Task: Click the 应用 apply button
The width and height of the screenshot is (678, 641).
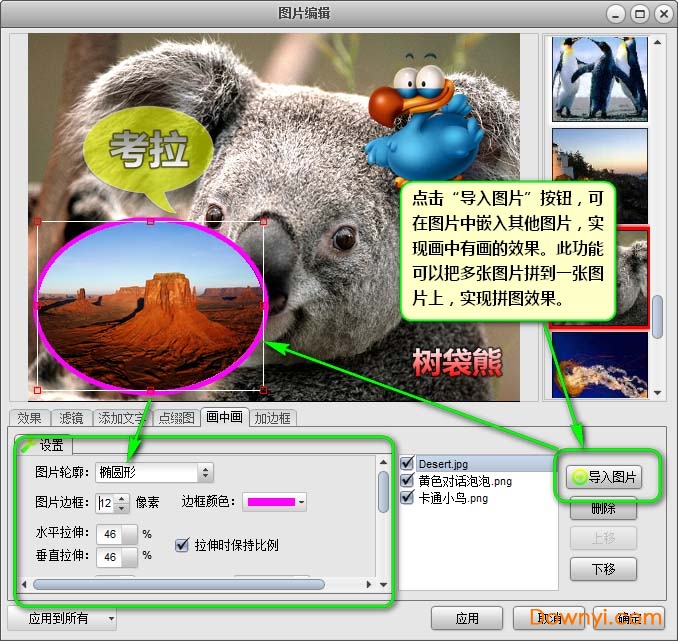Action: click(466, 619)
